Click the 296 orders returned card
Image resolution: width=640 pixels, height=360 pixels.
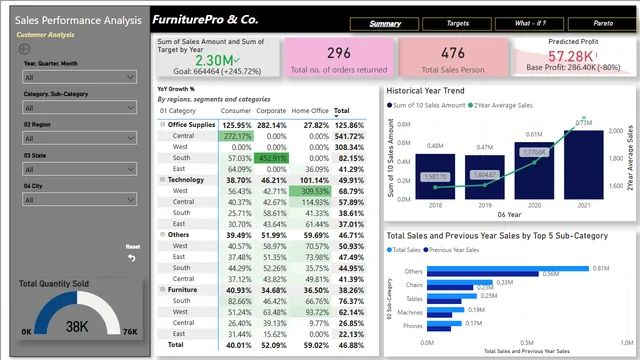tap(339, 57)
